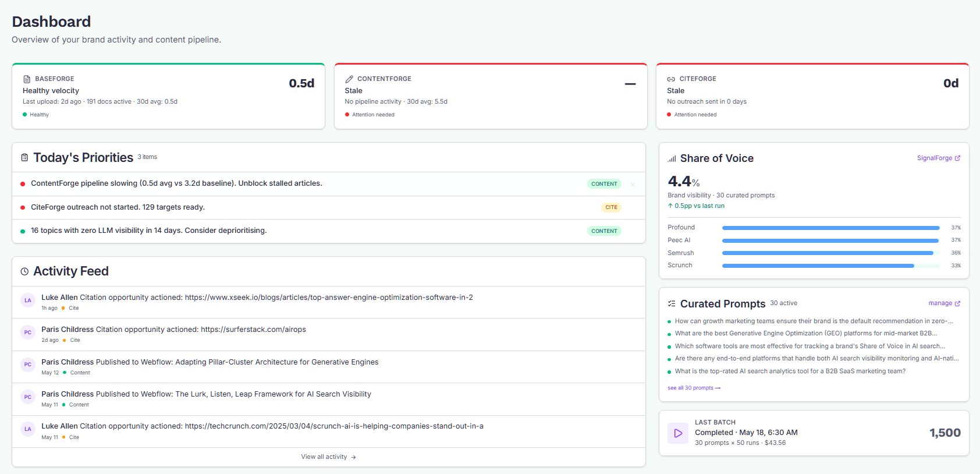Click the CITE tag on outreach priority

(x=611, y=207)
